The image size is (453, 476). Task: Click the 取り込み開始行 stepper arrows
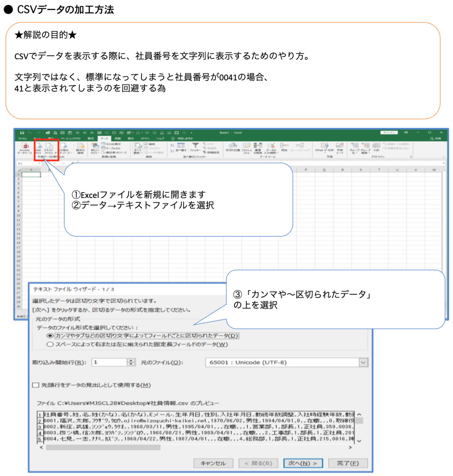pyautogui.click(x=131, y=362)
